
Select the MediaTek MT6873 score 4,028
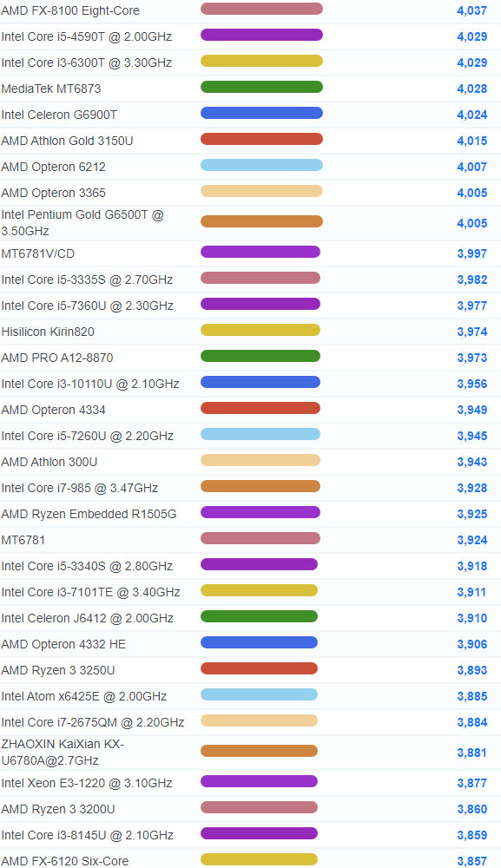point(471,89)
